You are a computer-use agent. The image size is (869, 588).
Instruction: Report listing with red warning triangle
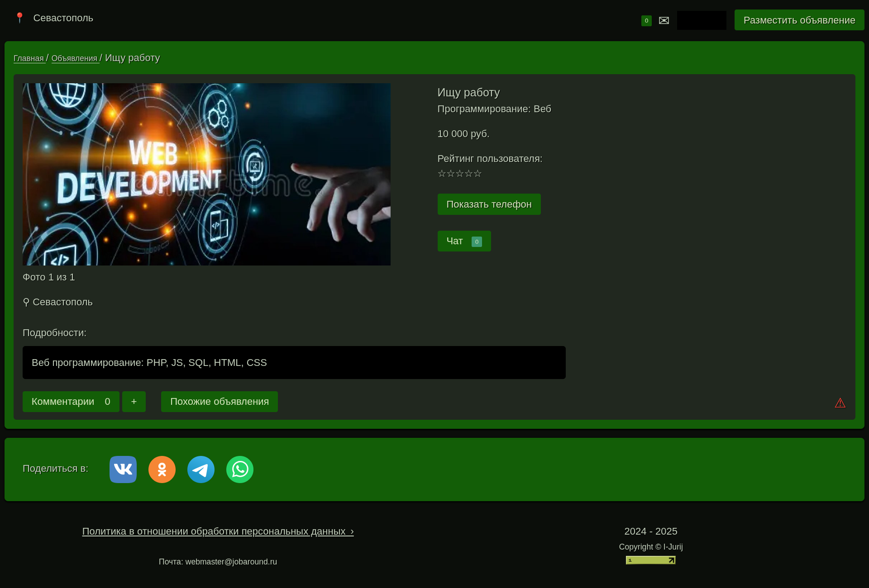click(840, 403)
